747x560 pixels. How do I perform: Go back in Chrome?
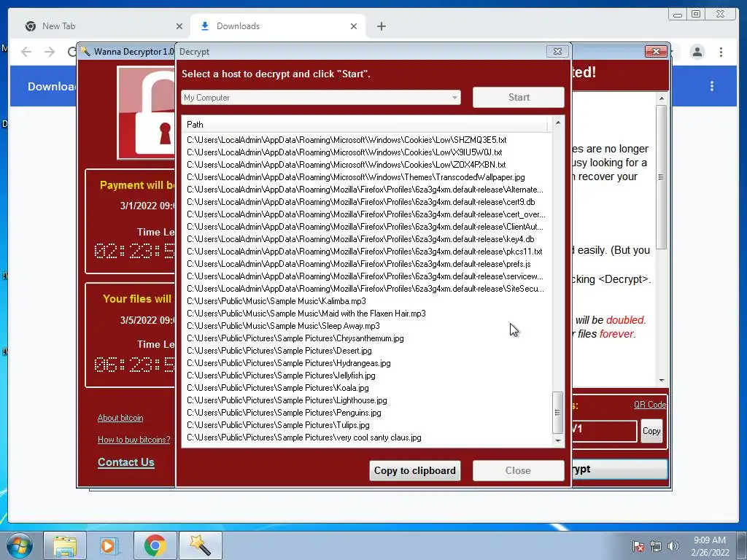pyautogui.click(x=26, y=52)
